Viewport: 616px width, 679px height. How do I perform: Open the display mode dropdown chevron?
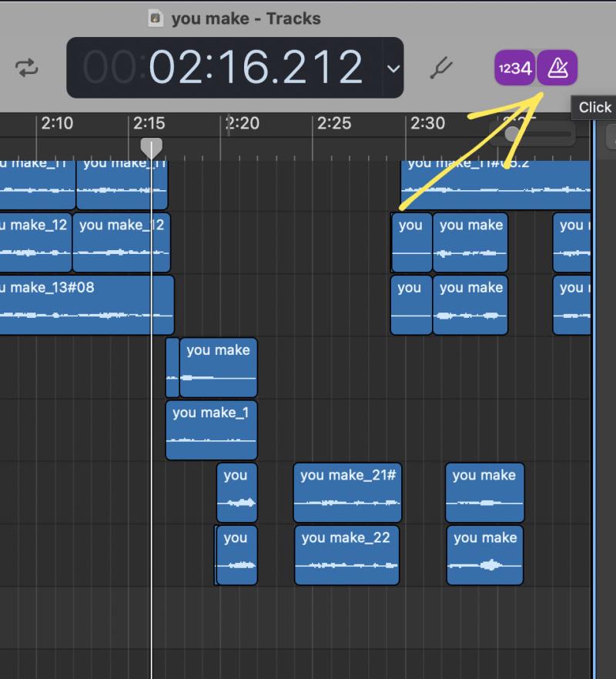(393, 69)
